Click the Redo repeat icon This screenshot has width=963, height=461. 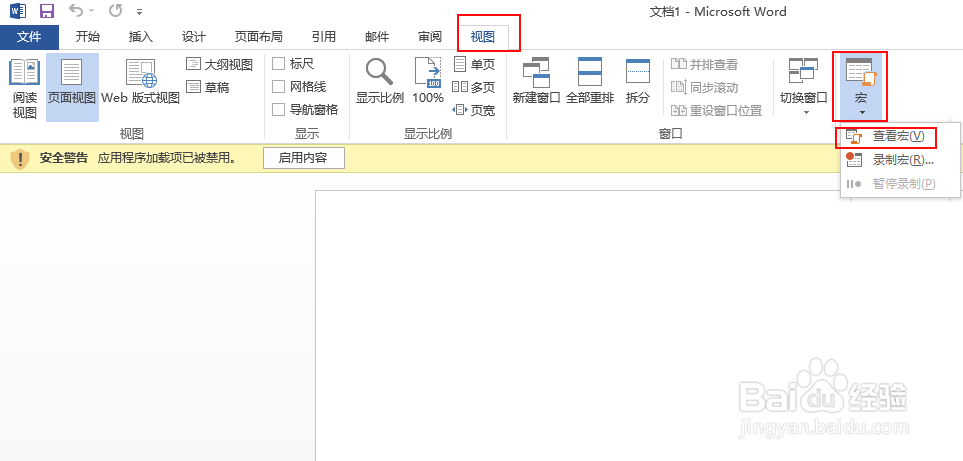point(115,11)
